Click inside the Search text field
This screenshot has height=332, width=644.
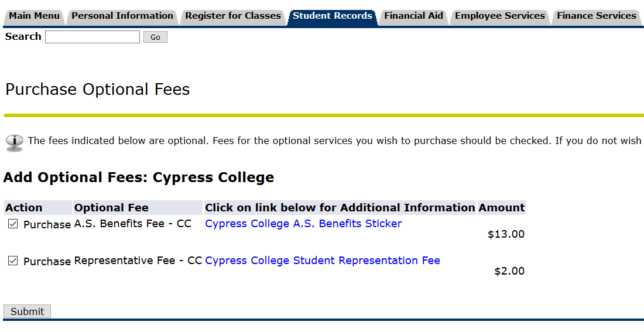(93, 37)
